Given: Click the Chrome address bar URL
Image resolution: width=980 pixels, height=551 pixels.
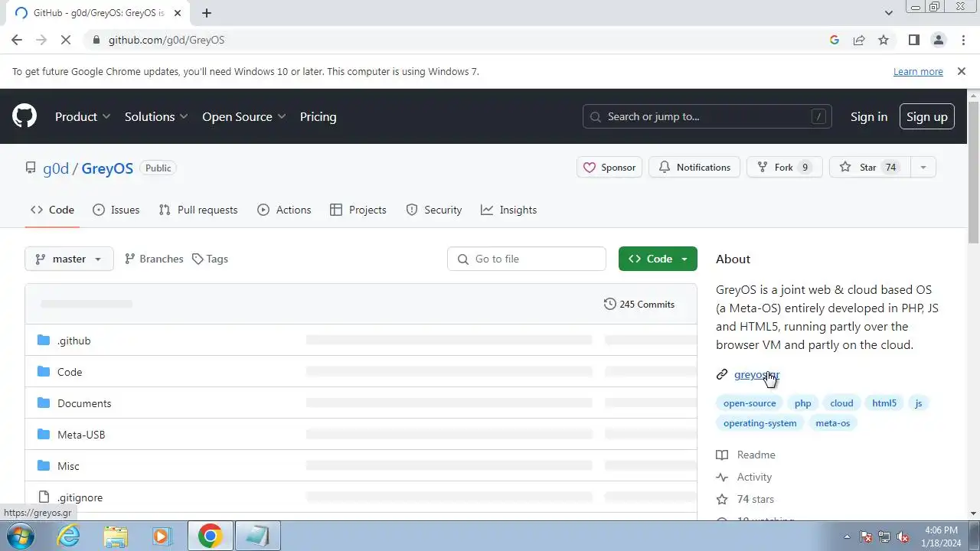Looking at the screenshot, I should point(166,40).
